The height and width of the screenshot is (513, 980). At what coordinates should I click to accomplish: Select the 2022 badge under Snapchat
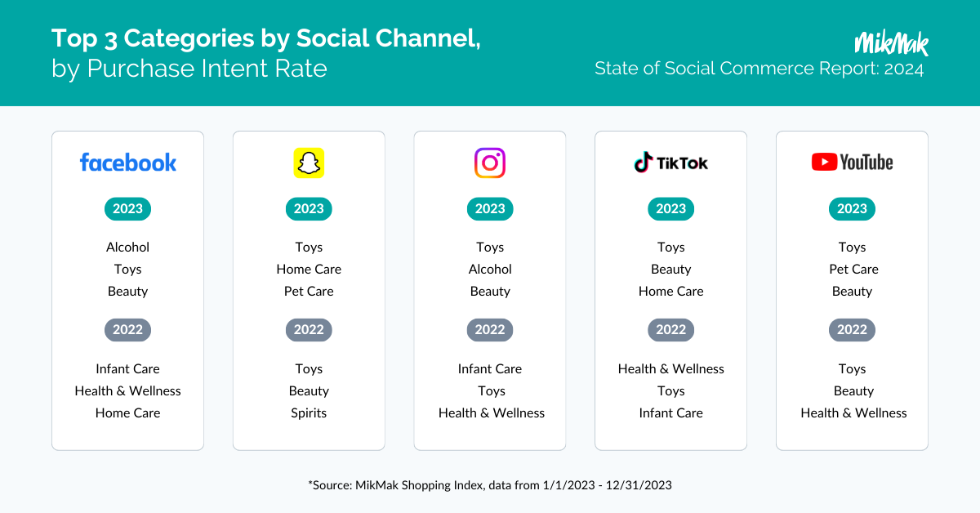pos(309,330)
